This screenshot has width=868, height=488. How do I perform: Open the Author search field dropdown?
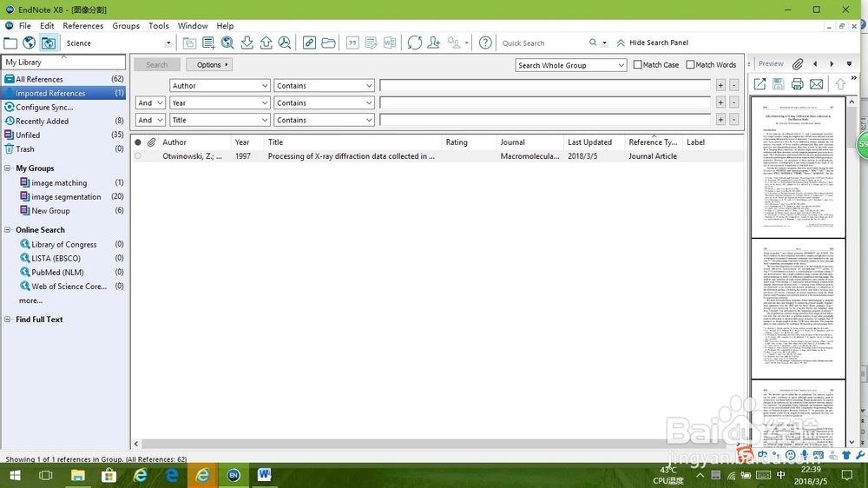coord(220,86)
